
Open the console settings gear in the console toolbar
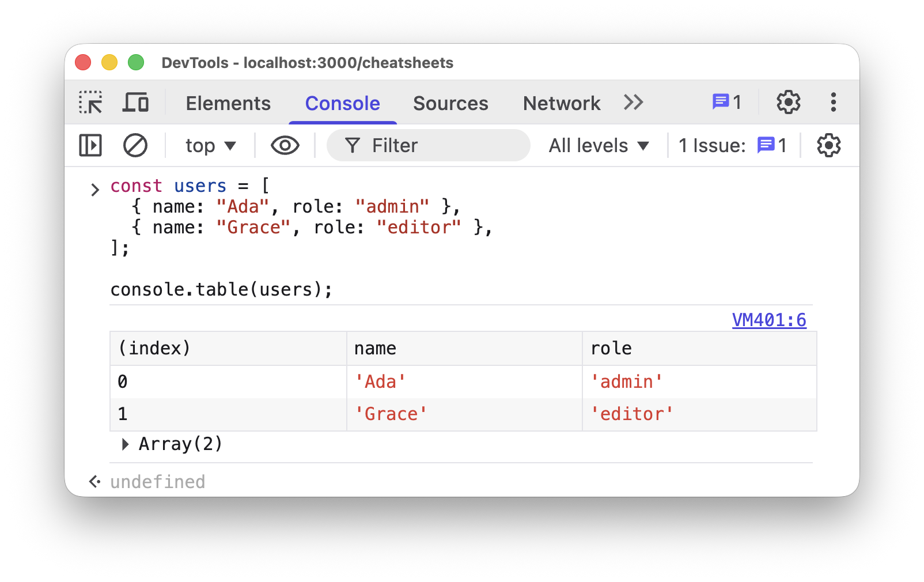pyautogui.click(x=828, y=145)
